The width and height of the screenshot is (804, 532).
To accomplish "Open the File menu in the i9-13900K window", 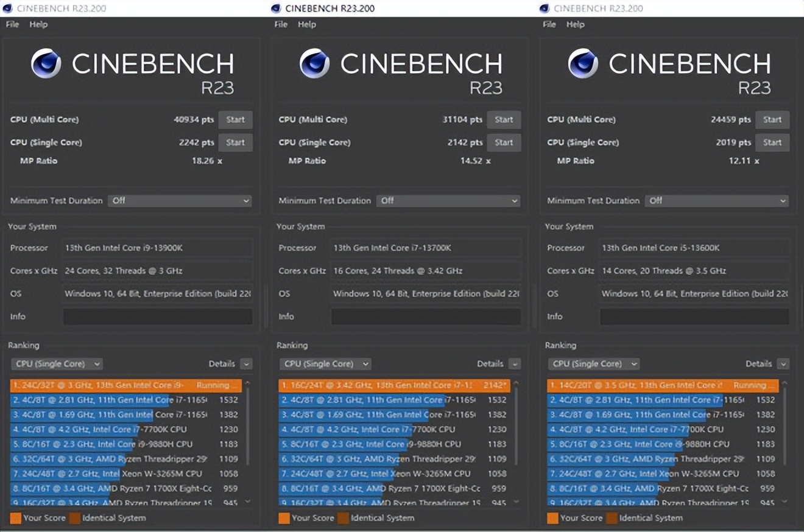I will [x=12, y=24].
